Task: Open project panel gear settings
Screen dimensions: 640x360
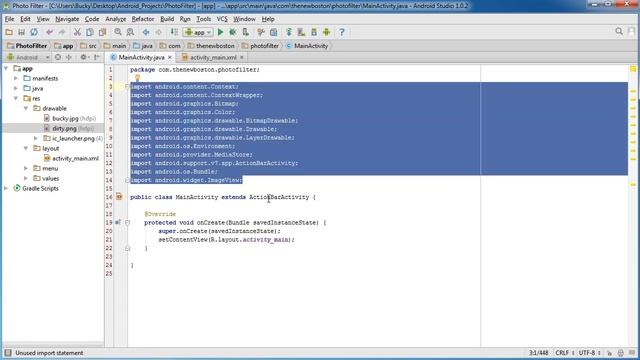Action: 84,58
